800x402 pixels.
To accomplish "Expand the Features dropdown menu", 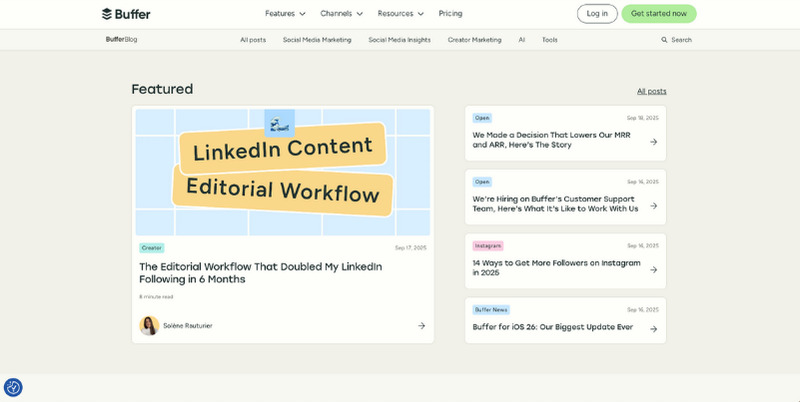I will pyautogui.click(x=285, y=14).
